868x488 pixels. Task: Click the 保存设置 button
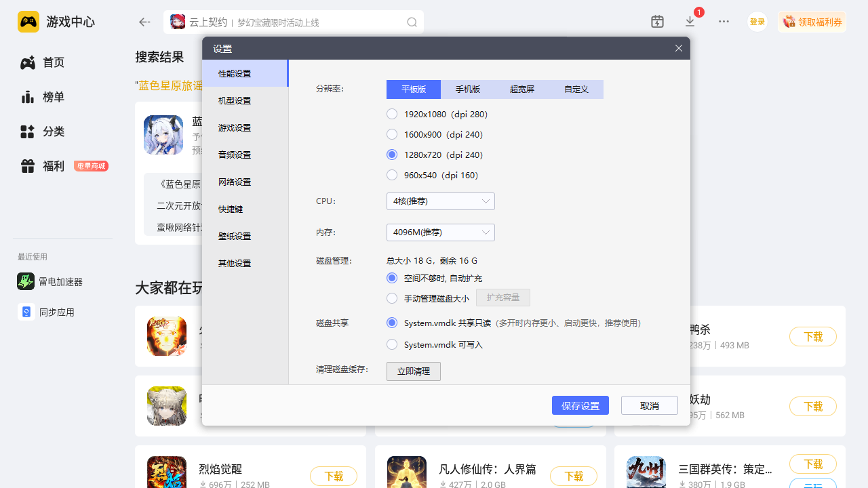(x=580, y=405)
